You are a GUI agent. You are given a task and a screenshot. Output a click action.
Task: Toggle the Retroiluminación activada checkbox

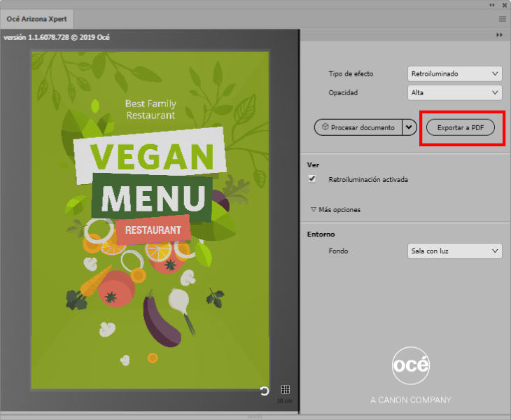click(312, 179)
